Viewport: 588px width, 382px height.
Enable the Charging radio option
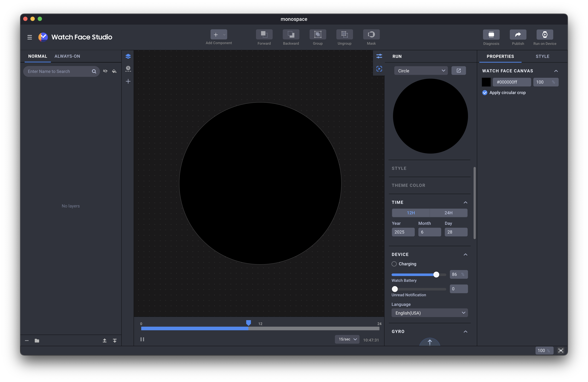[394, 264]
